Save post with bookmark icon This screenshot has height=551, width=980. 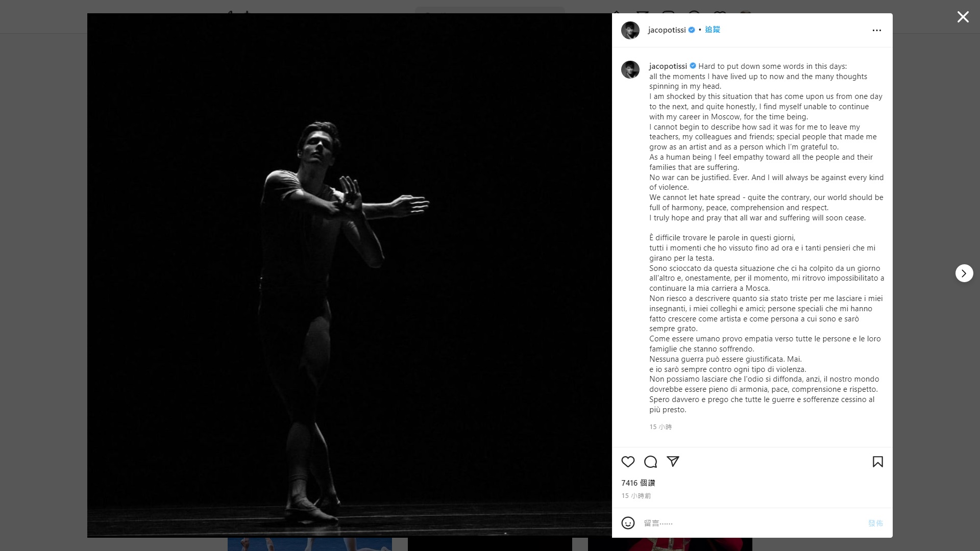tap(877, 462)
